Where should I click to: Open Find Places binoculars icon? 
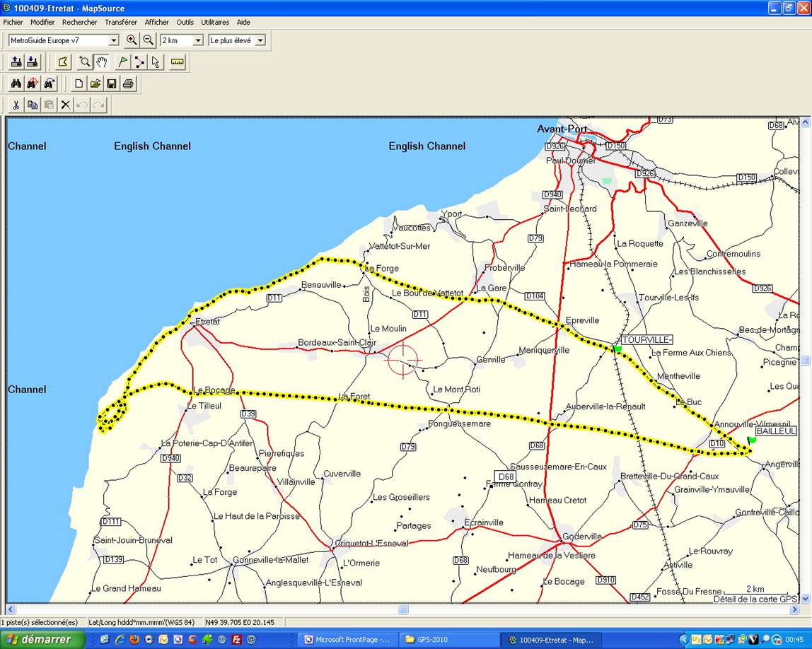16,83
